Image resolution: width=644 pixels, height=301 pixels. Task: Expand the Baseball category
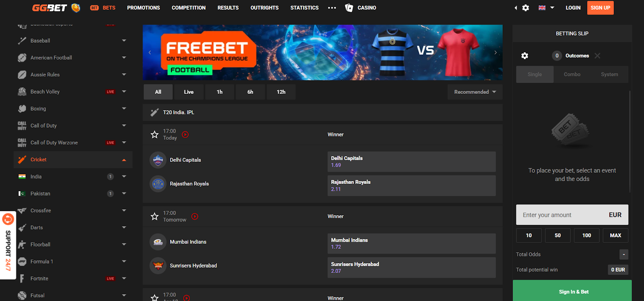(x=124, y=41)
